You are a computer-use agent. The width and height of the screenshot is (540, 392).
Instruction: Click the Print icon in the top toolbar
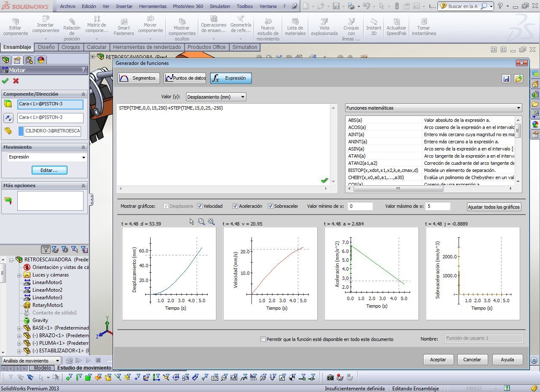(351, 6)
